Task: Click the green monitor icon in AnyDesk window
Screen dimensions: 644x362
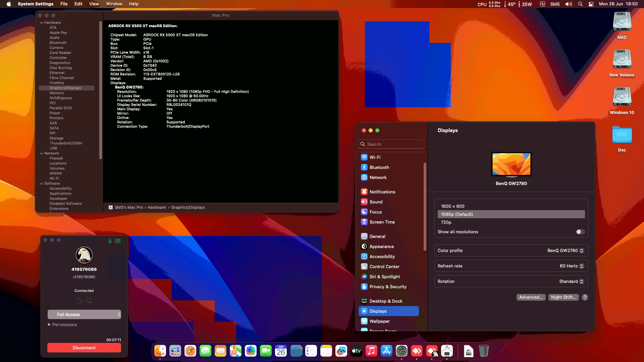Action: [118, 241]
